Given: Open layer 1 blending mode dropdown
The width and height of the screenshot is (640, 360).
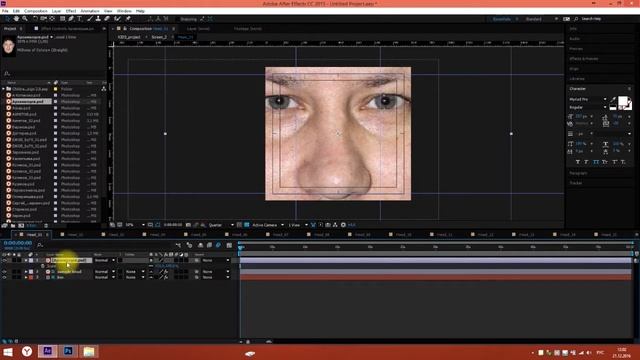Looking at the screenshot, I should (105, 260).
